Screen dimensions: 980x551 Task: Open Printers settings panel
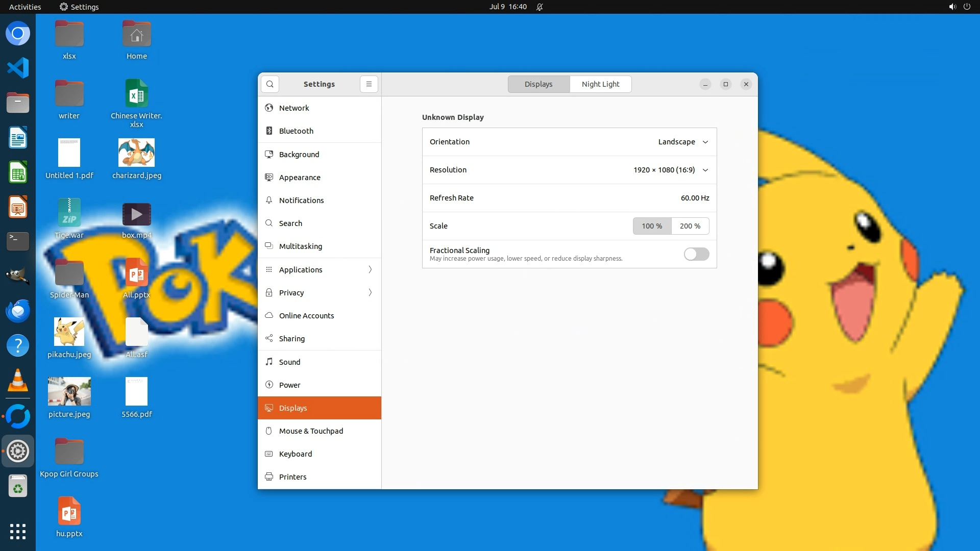pos(292,477)
